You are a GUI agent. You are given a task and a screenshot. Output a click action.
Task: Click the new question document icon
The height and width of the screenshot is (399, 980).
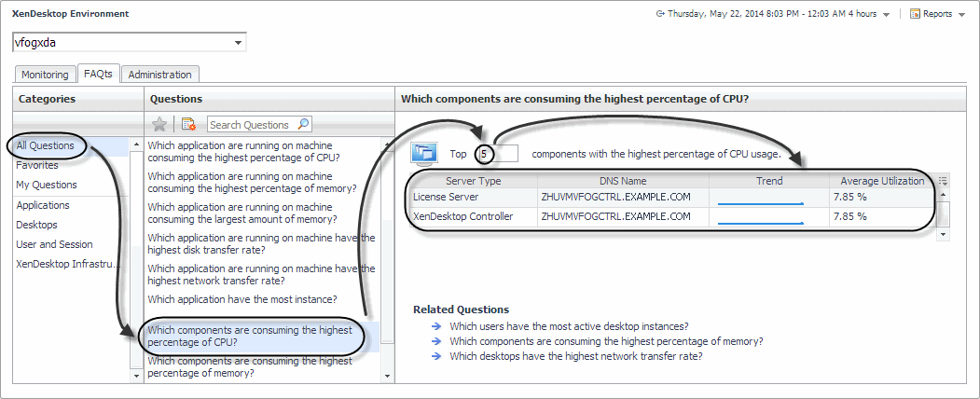pyautogui.click(x=188, y=124)
